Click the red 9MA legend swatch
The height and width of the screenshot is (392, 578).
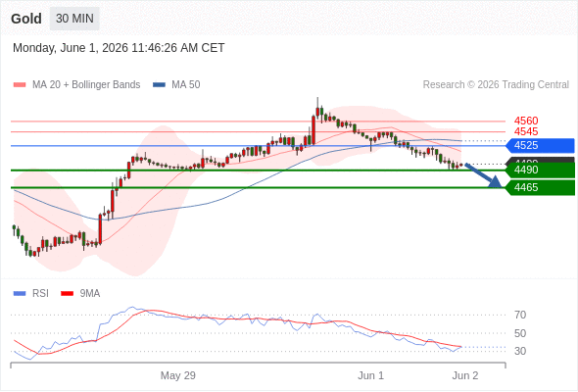click(x=67, y=294)
